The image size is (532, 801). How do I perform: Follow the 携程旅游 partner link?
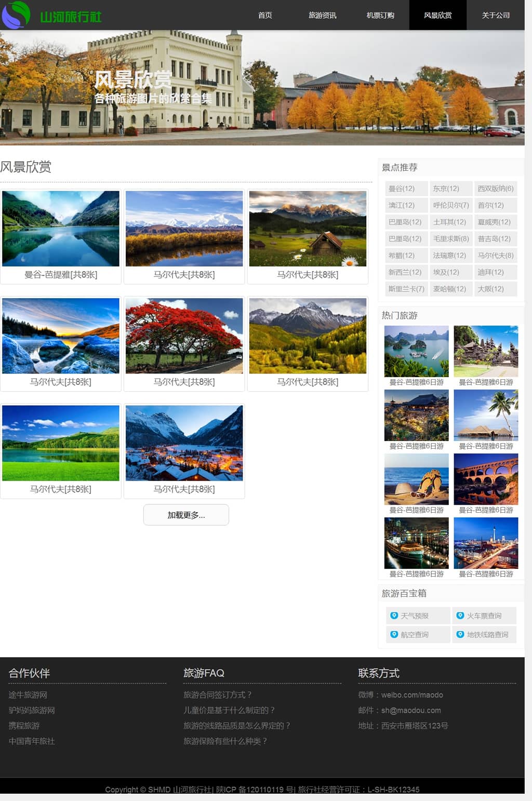pyautogui.click(x=24, y=726)
